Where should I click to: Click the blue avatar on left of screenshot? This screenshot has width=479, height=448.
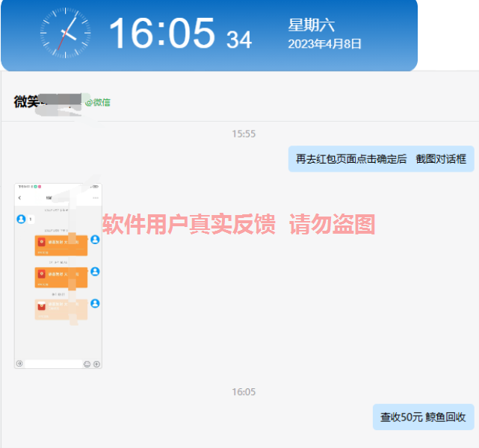(x=21, y=219)
